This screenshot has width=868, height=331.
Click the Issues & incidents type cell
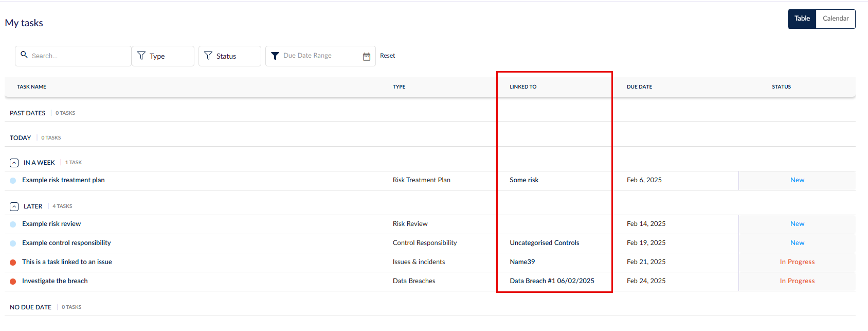click(x=419, y=262)
